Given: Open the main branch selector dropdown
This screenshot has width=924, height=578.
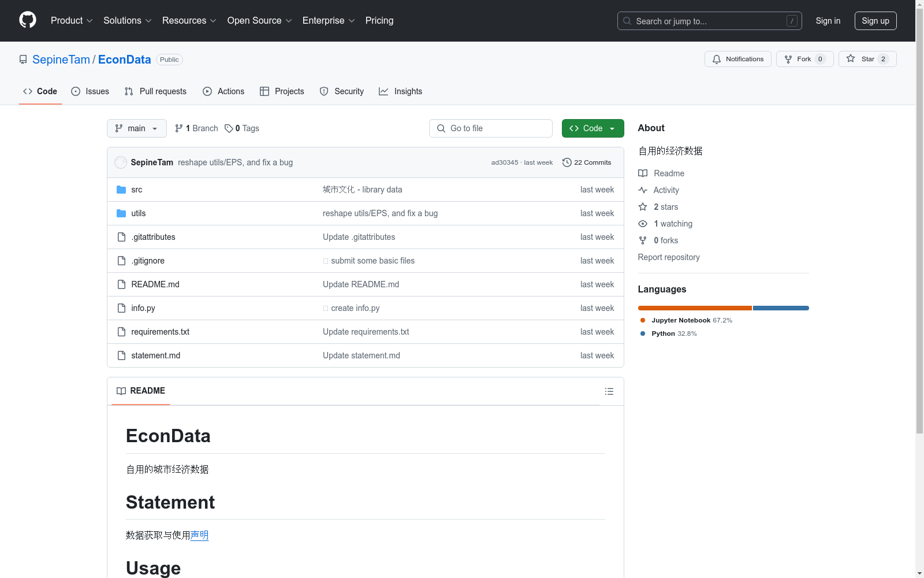Looking at the screenshot, I should (137, 128).
